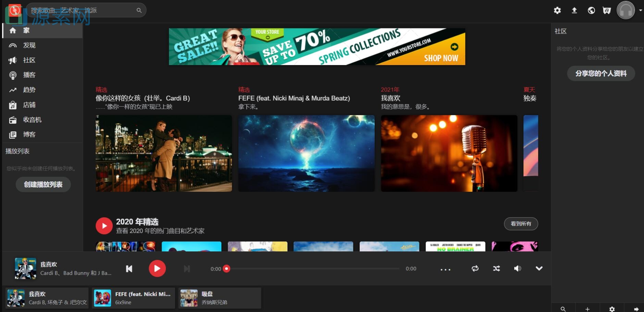The width and height of the screenshot is (644, 312).
Task: Click the 看到所有 button
Action: tap(521, 224)
